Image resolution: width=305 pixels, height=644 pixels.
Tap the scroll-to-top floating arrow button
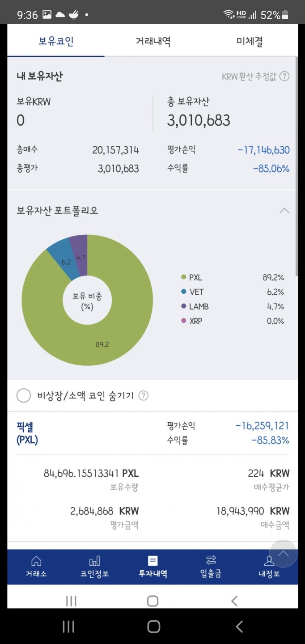(x=283, y=554)
